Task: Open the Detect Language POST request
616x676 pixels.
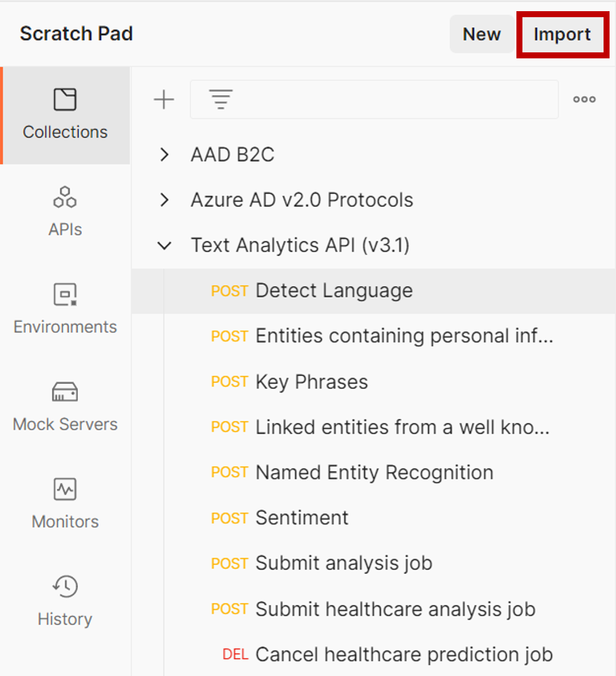Action: tap(373, 291)
